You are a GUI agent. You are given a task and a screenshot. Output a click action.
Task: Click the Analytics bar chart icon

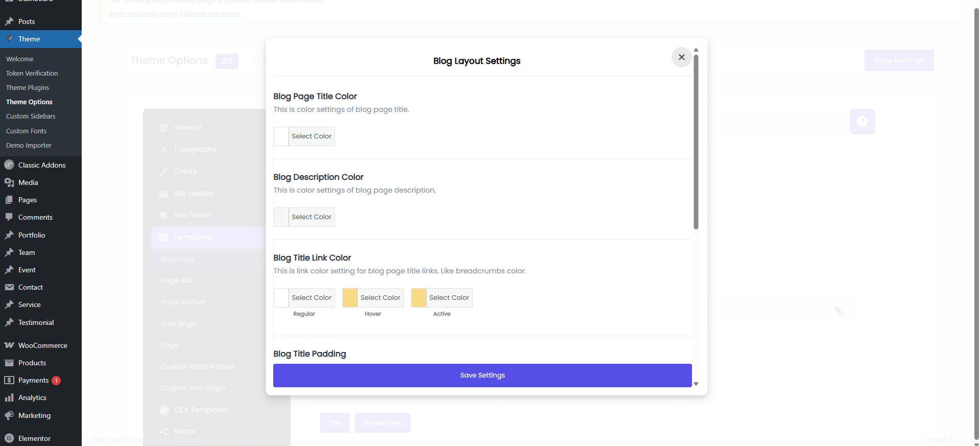tap(9, 397)
